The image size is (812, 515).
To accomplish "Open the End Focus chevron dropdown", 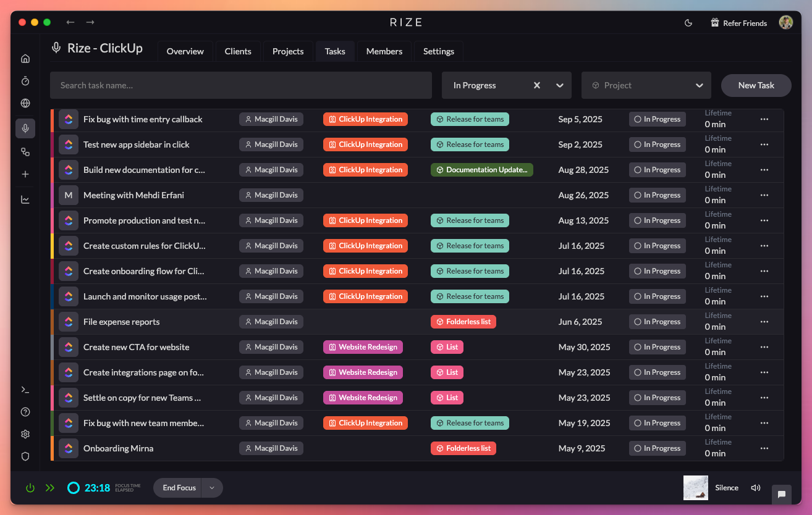I will [212, 488].
